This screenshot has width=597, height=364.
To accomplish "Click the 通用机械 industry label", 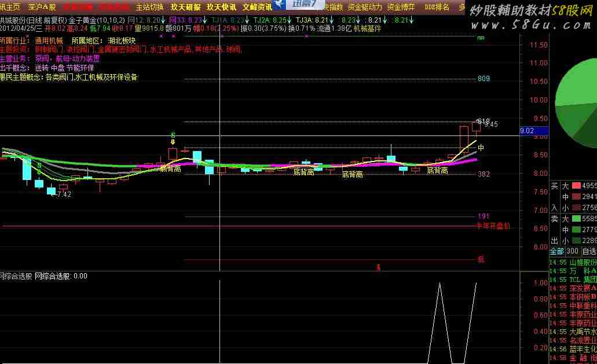I will point(49,41).
